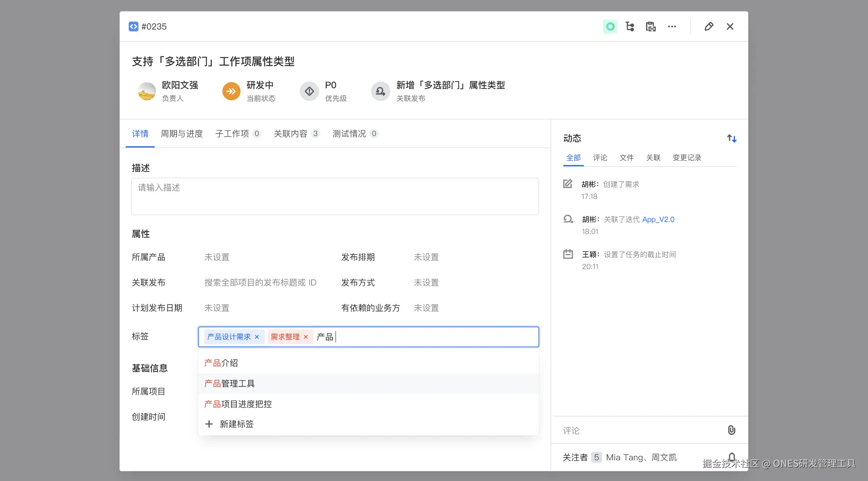Switch to the 周期与进度 tab
The width and height of the screenshot is (868, 481).
point(182,134)
